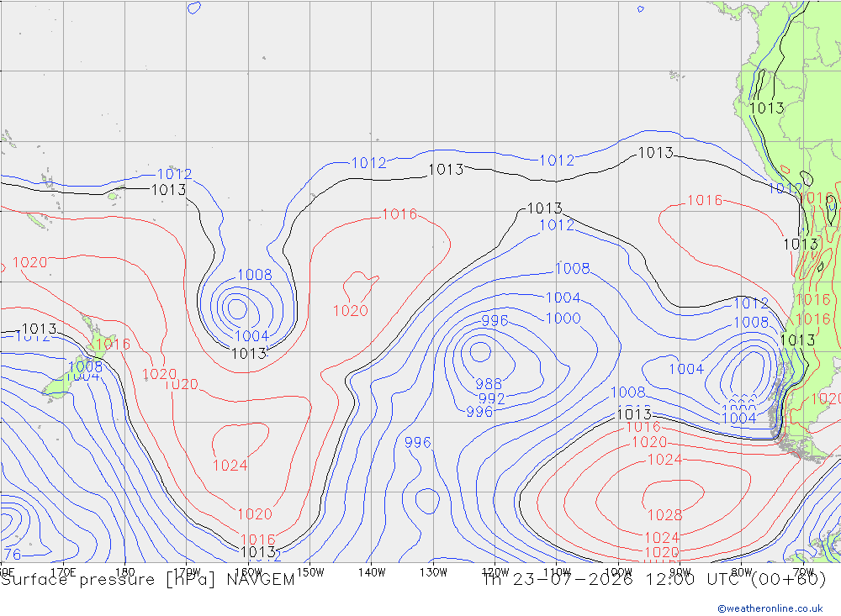Click the 140W longitude axis label
The height and width of the screenshot is (616, 841).
point(372,572)
